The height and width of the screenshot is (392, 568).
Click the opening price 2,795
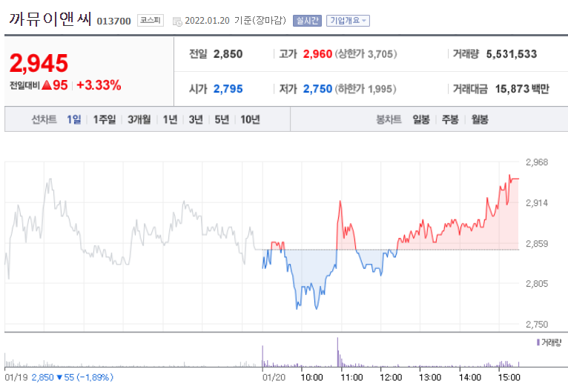click(228, 89)
